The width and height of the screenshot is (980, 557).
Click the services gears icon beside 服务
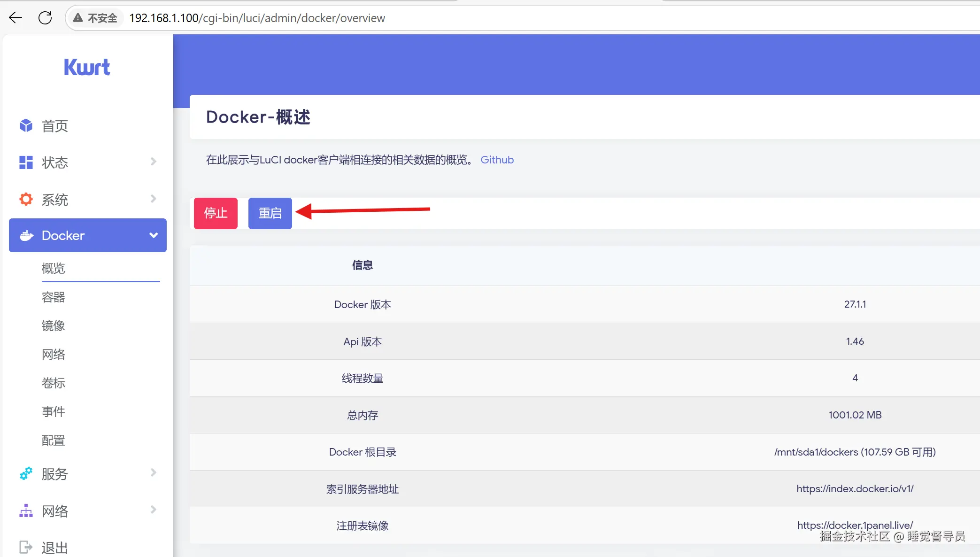click(x=26, y=473)
